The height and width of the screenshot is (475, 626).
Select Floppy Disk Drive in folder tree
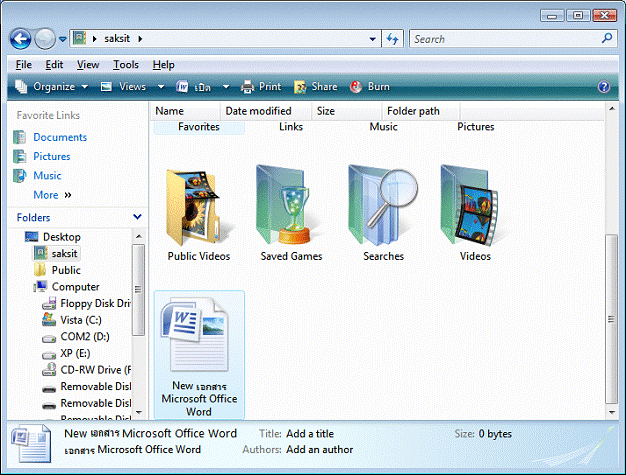point(95,303)
